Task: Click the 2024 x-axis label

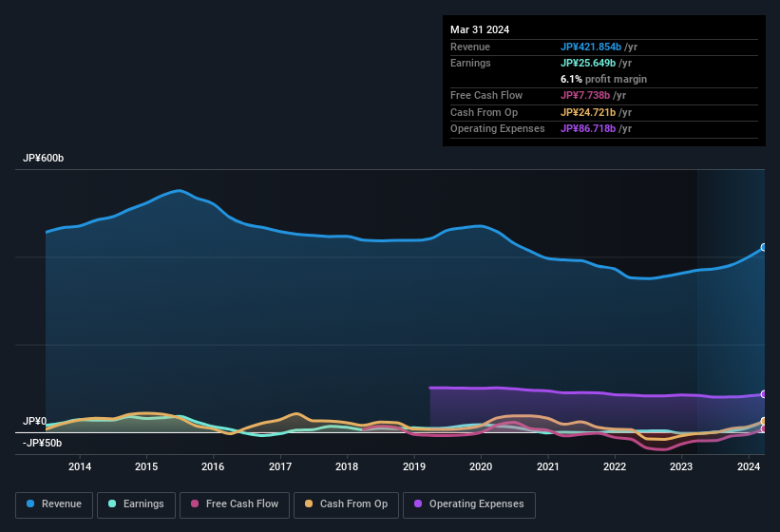Action: point(749,466)
